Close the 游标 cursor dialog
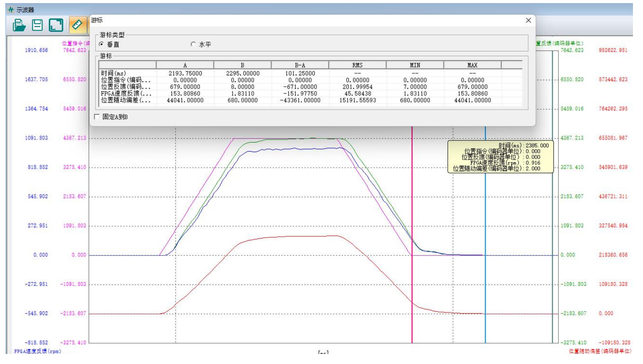Viewport: 643px width, 364px height. tap(528, 20)
